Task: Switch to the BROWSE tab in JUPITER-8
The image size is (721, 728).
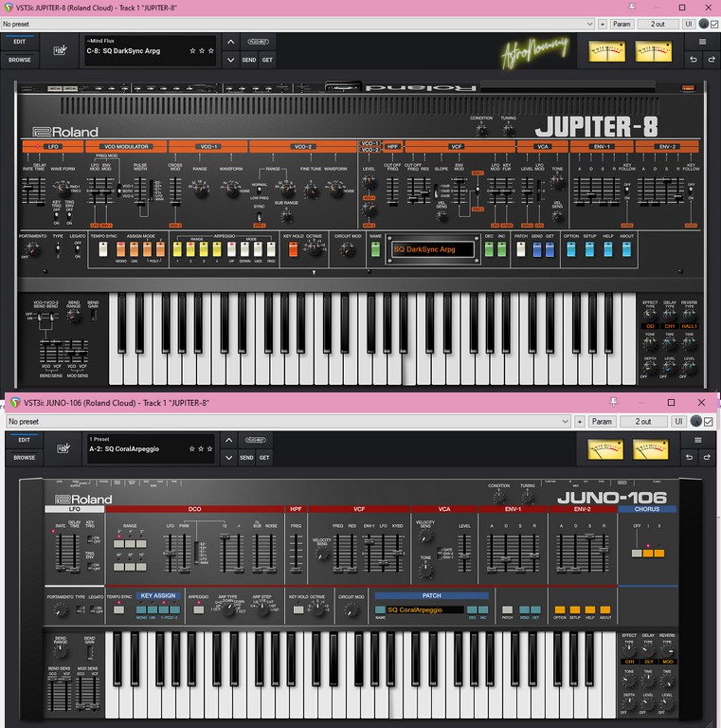Action: tap(20, 60)
